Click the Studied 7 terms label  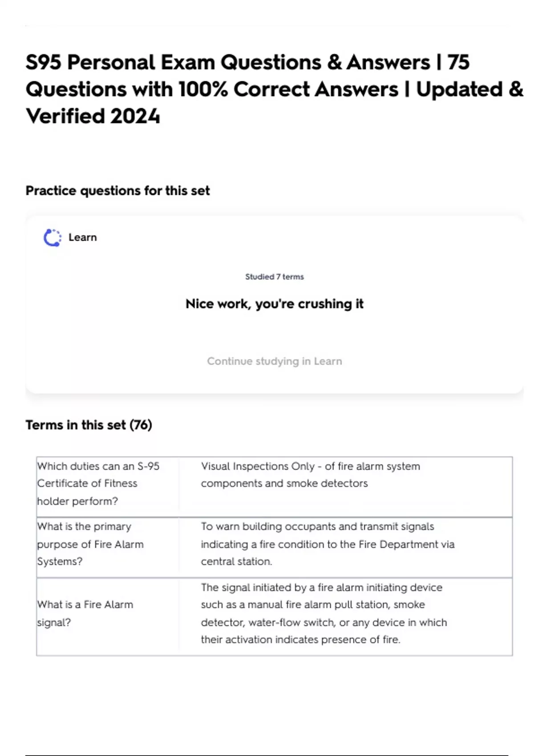click(x=275, y=277)
